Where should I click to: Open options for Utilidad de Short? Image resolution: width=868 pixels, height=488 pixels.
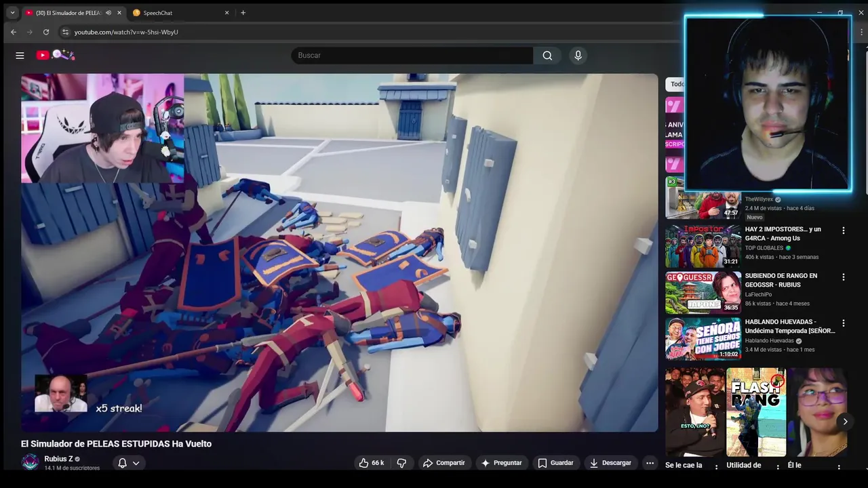tap(778, 467)
